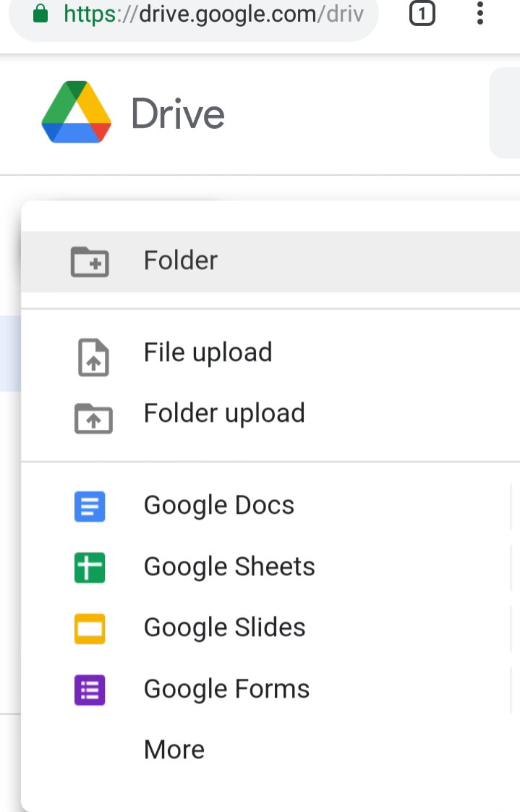Open the browser three-dot menu
520x812 pixels.
click(x=480, y=13)
